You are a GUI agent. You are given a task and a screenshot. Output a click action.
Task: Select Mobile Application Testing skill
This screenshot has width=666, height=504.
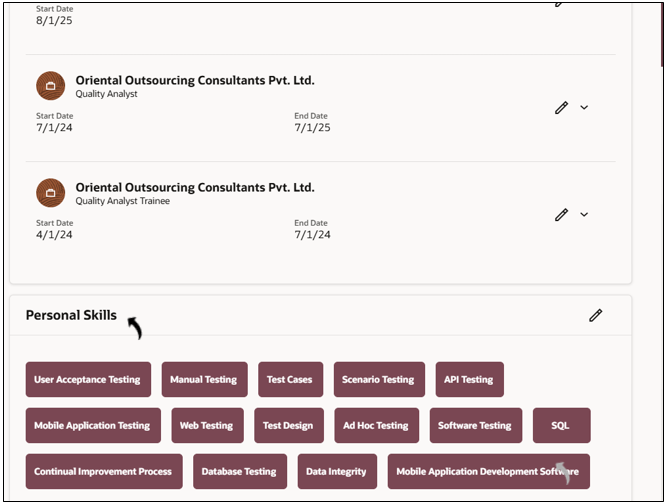tap(92, 426)
